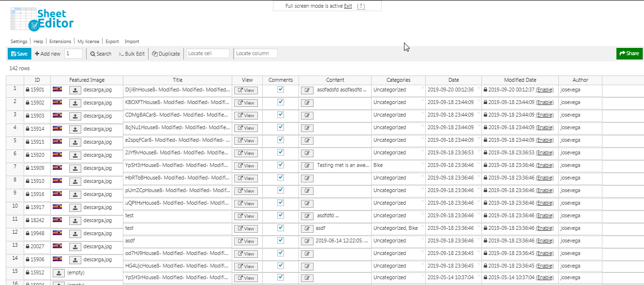Click the upload icon in the empty row 15912
This screenshot has height=285, width=644.
[59, 273]
